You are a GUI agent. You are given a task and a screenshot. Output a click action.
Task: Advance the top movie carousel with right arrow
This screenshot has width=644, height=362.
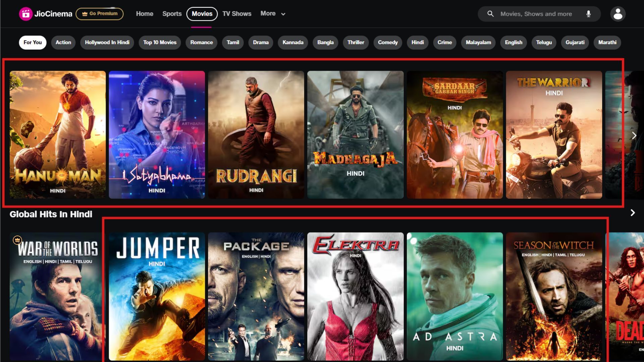pos(634,135)
